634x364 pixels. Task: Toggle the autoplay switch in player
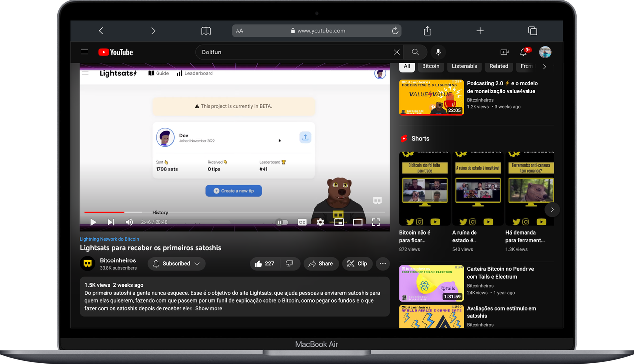[282, 222]
